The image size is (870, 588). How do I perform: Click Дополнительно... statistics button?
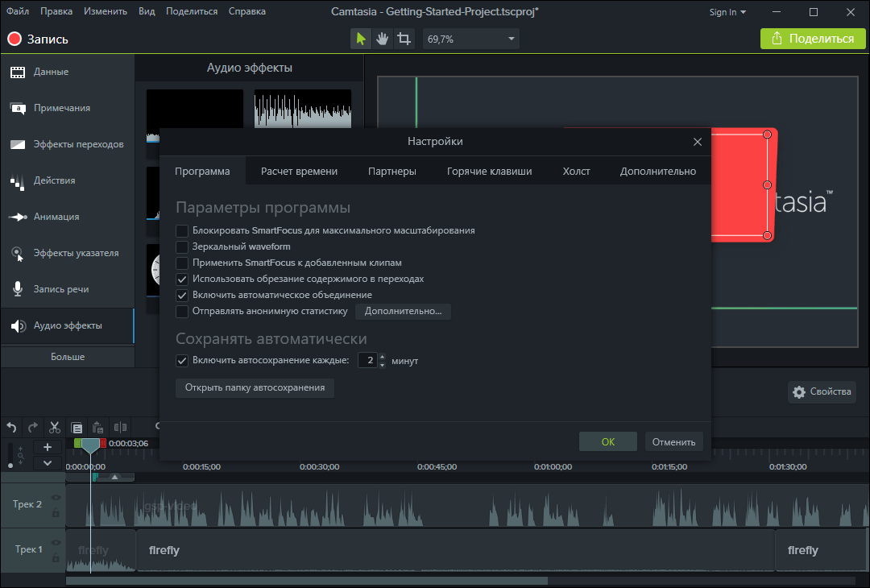pyautogui.click(x=403, y=311)
